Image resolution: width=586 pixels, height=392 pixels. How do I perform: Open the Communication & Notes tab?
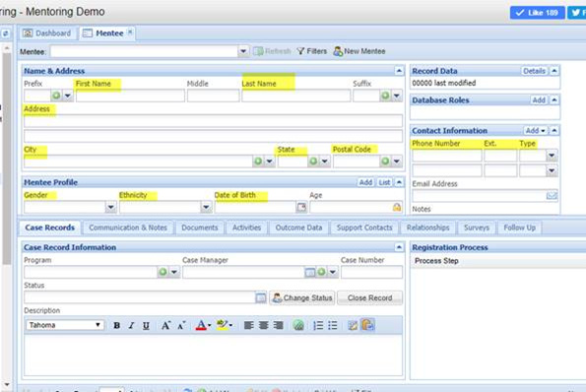(128, 228)
